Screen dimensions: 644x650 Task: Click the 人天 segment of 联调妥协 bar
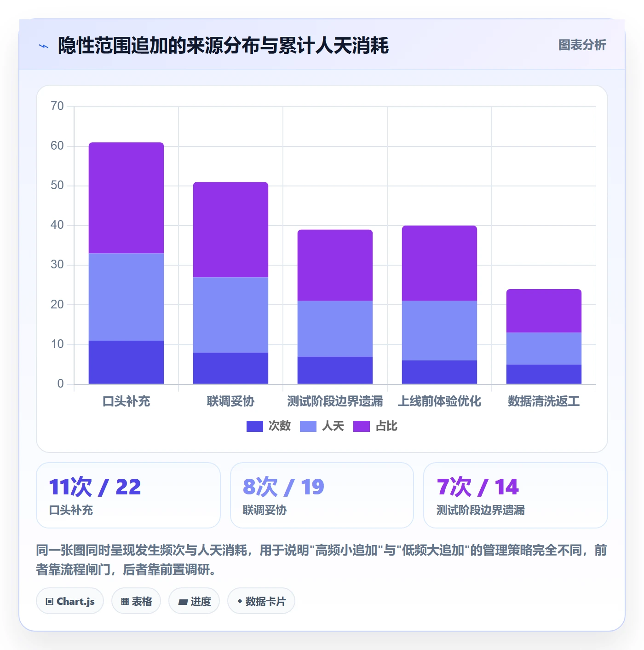point(230,315)
